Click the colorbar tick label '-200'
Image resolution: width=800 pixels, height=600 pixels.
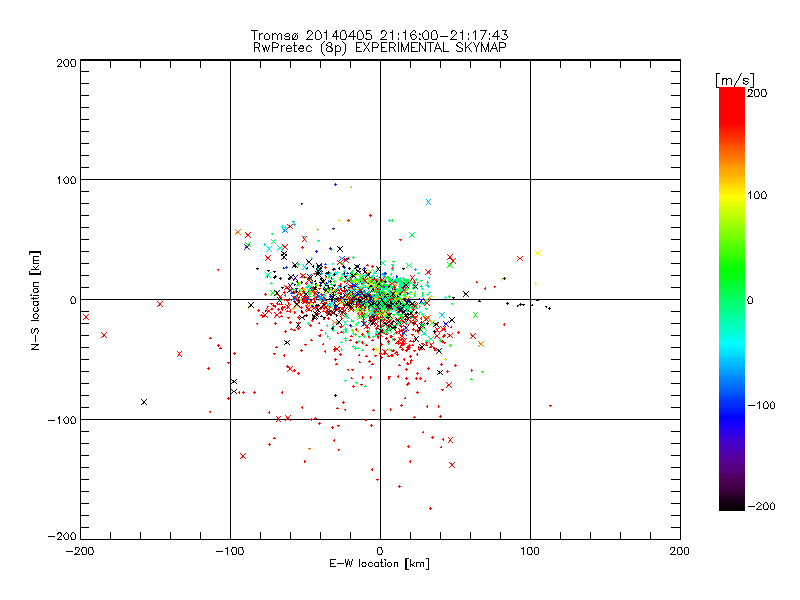(x=761, y=506)
